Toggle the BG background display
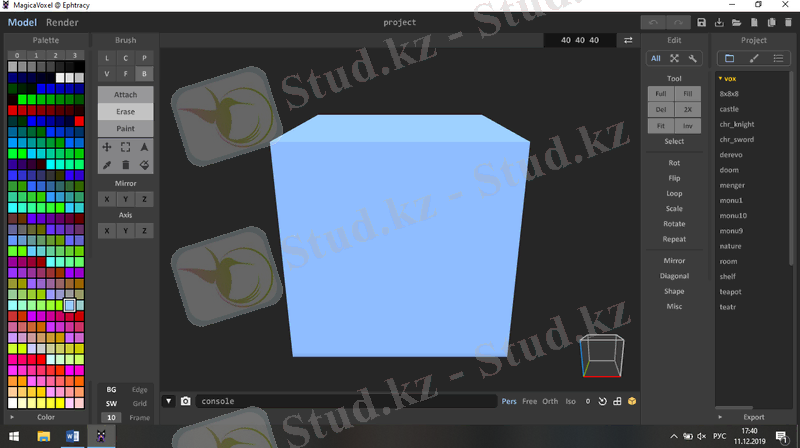The height and width of the screenshot is (448, 800). 111,389
